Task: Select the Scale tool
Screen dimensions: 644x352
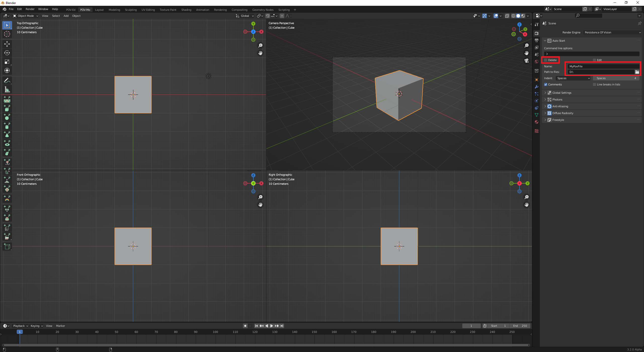Action: [7, 62]
